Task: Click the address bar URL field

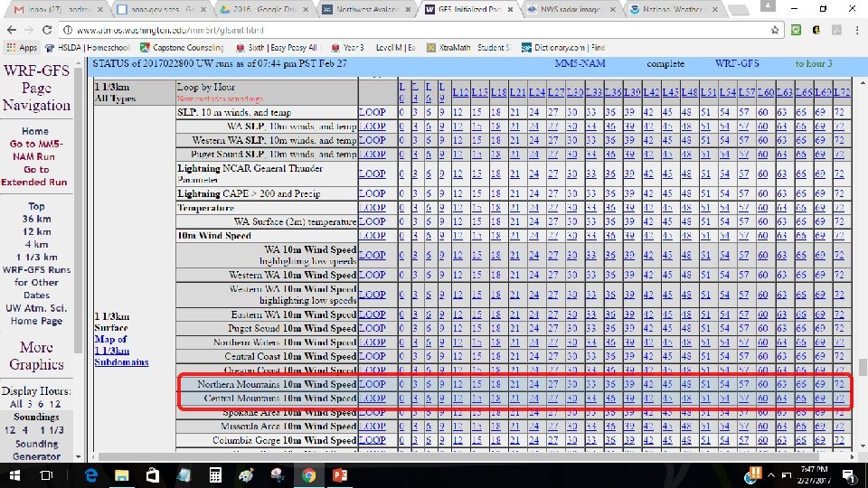Action: click(x=415, y=30)
